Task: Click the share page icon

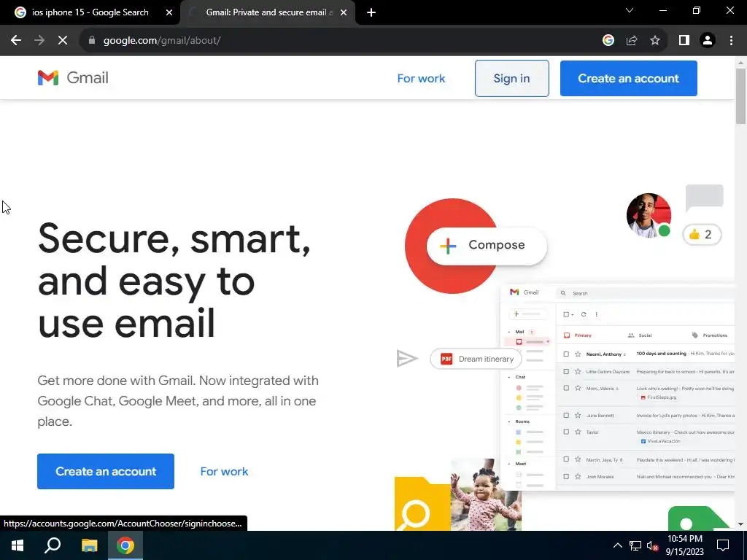Action: [x=632, y=41]
